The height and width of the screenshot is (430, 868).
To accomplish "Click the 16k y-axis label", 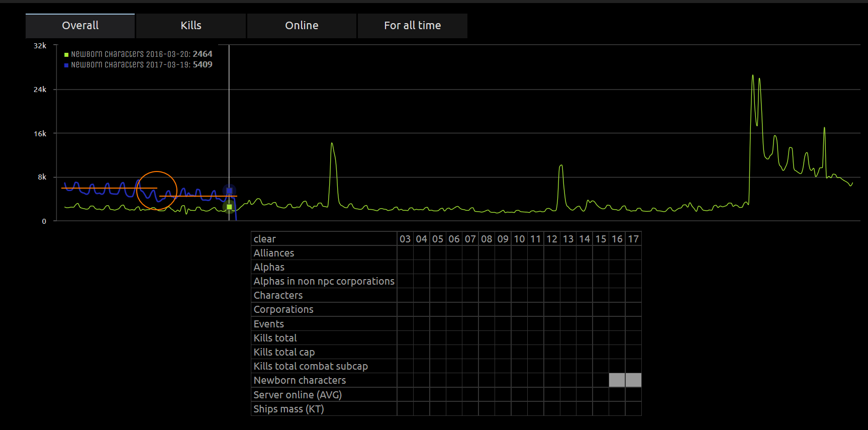I will (40, 134).
